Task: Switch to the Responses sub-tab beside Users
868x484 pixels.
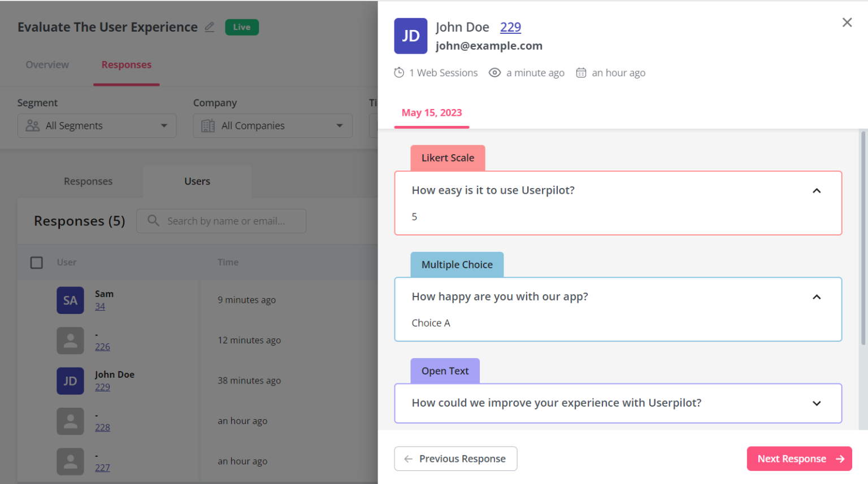Action: (x=88, y=181)
